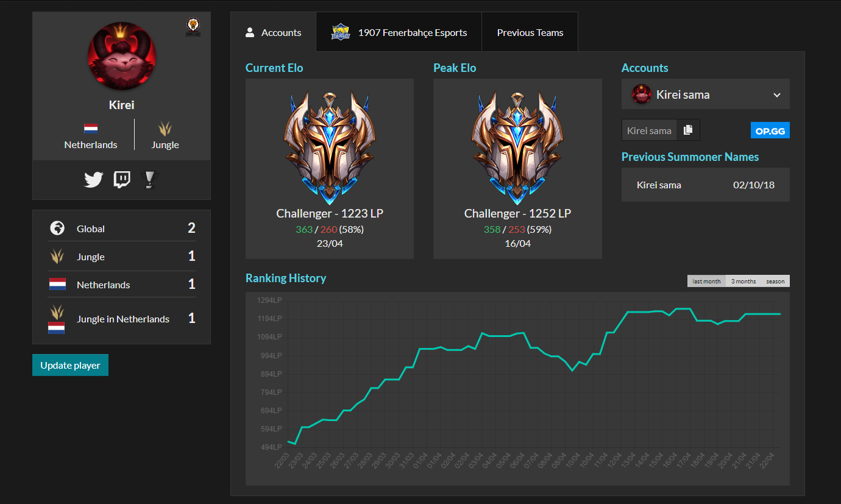Switch to the Accounts tab
The image size is (841, 504).
click(273, 32)
